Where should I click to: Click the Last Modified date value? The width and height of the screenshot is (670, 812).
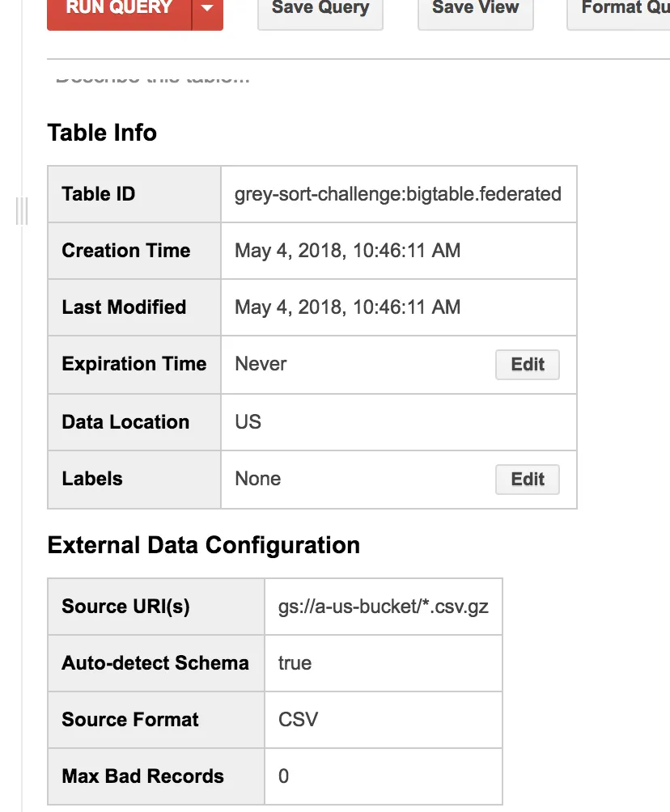tap(347, 307)
